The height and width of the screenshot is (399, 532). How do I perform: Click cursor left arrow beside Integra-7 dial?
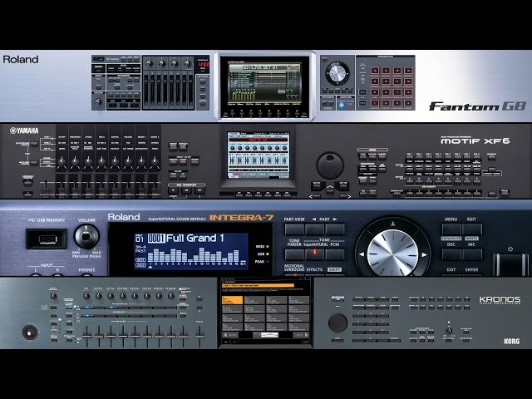point(362,254)
